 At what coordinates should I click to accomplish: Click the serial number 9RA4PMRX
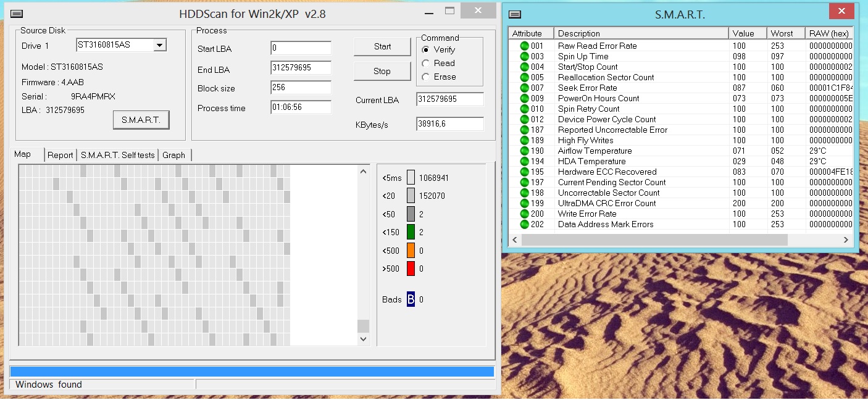tap(93, 96)
